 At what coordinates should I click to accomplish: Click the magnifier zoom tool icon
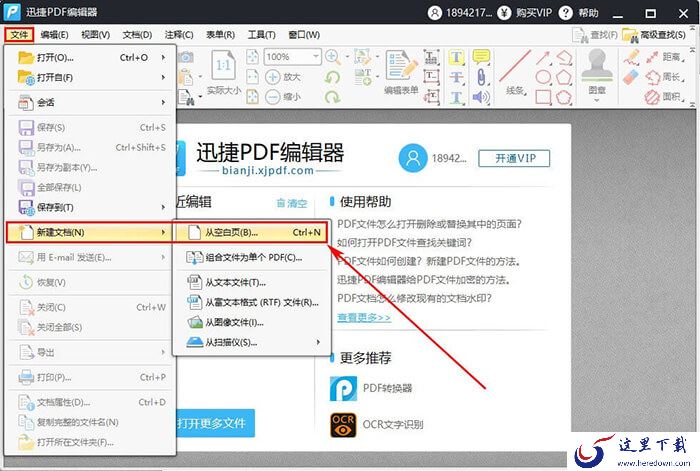point(333,57)
